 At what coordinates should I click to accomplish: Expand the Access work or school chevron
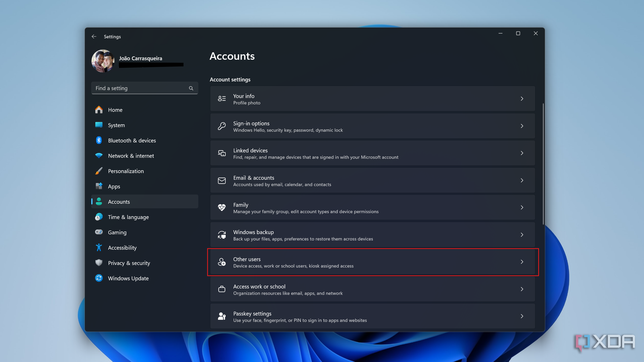coord(522,289)
